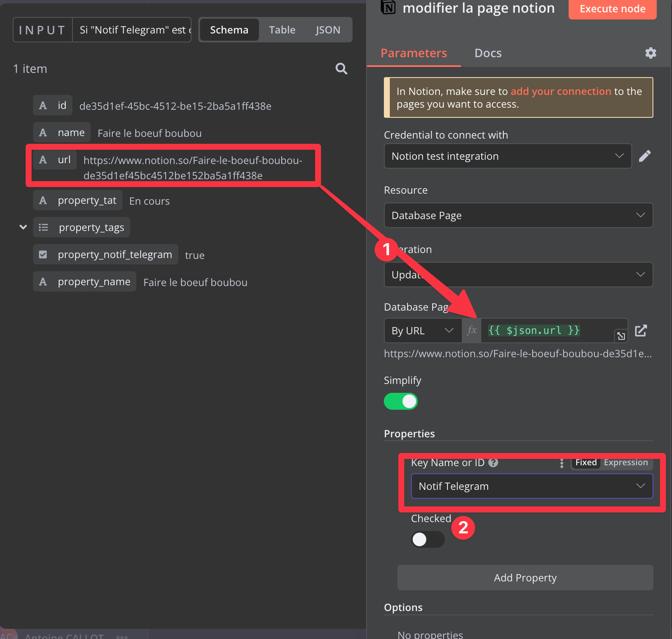This screenshot has height=639, width=672.
Task: Enable the Checked toggle
Action: coord(428,539)
